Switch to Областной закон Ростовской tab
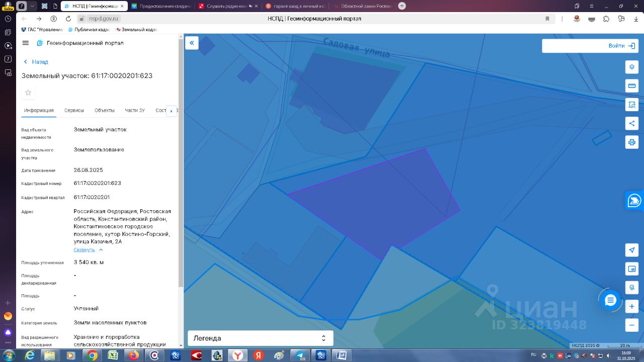This screenshot has width=644, height=362. 362,6
